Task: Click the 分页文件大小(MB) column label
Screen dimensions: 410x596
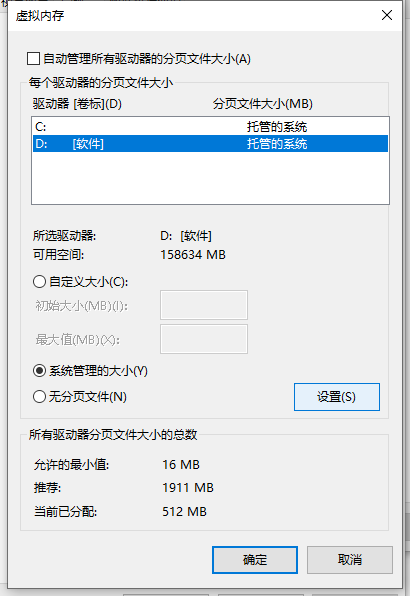Action: (263, 104)
